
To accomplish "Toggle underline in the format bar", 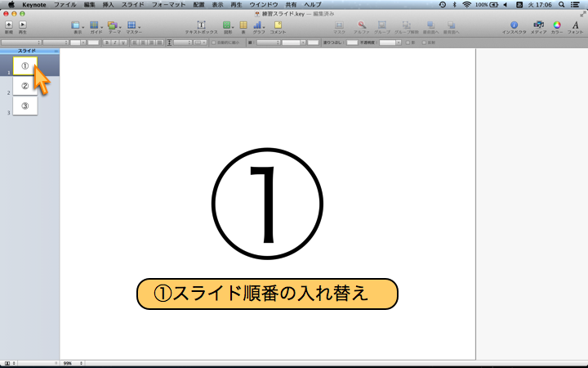I will [x=123, y=43].
